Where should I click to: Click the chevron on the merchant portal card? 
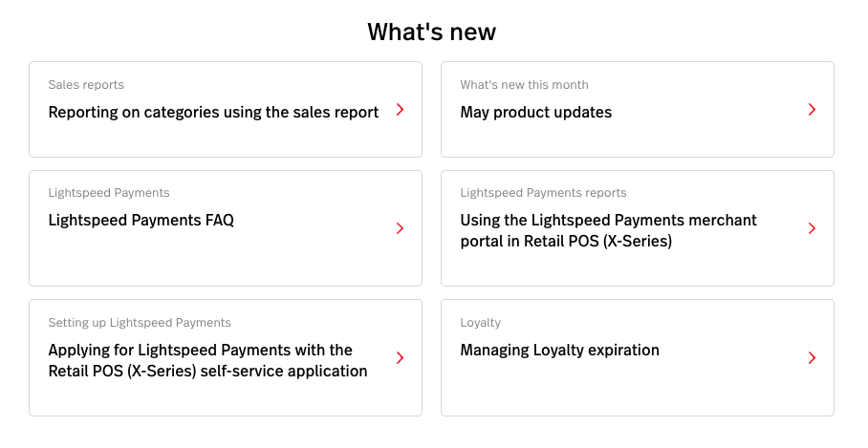pos(812,228)
